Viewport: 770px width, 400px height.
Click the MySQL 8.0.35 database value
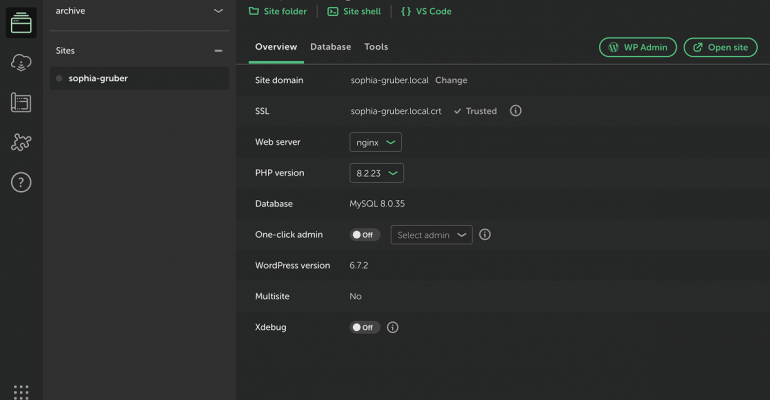point(377,204)
